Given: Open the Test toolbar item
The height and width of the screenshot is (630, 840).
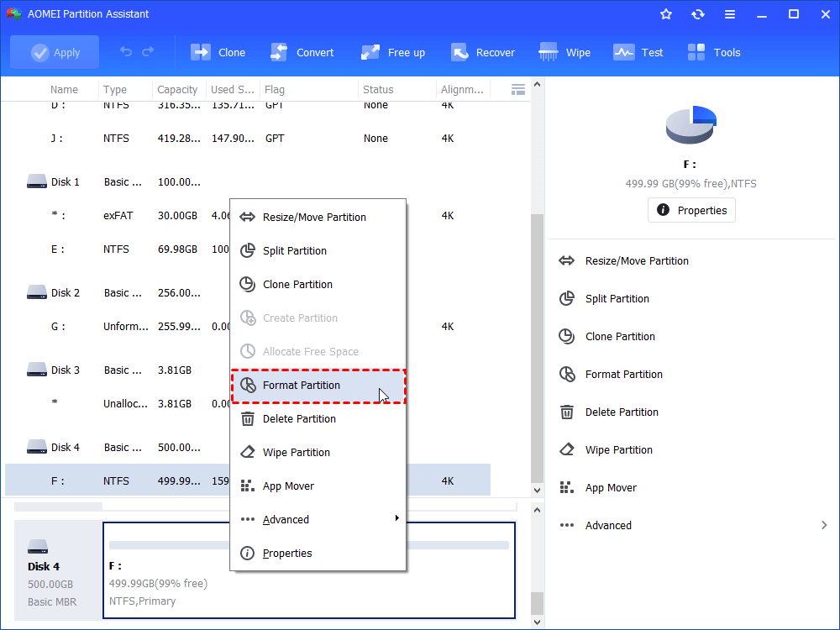Looking at the screenshot, I should click(x=623, y=52).
